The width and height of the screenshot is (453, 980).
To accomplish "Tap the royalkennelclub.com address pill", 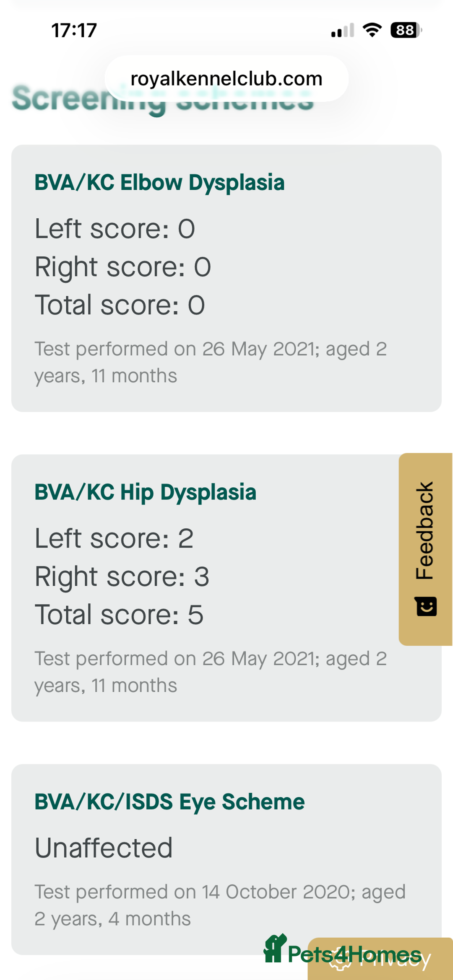I will coord(226,79).
